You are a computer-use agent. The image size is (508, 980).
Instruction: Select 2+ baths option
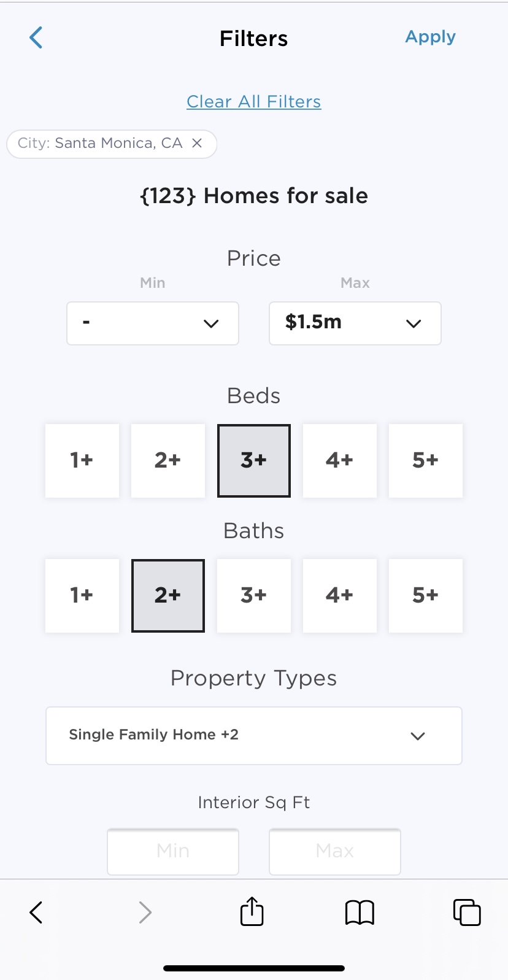point(168,595)
